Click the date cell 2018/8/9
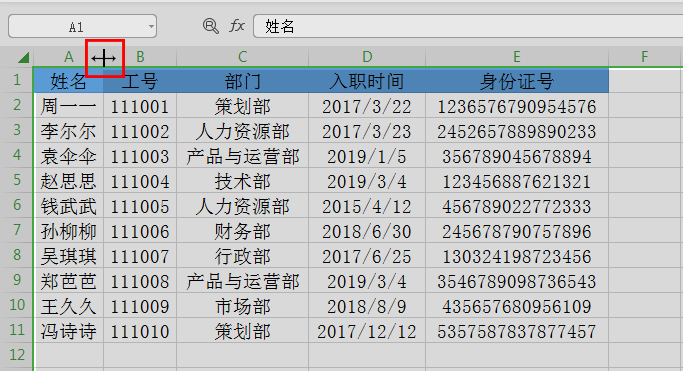Image resolution: width=683 pixels, height=371 pixels. point(367,306)
